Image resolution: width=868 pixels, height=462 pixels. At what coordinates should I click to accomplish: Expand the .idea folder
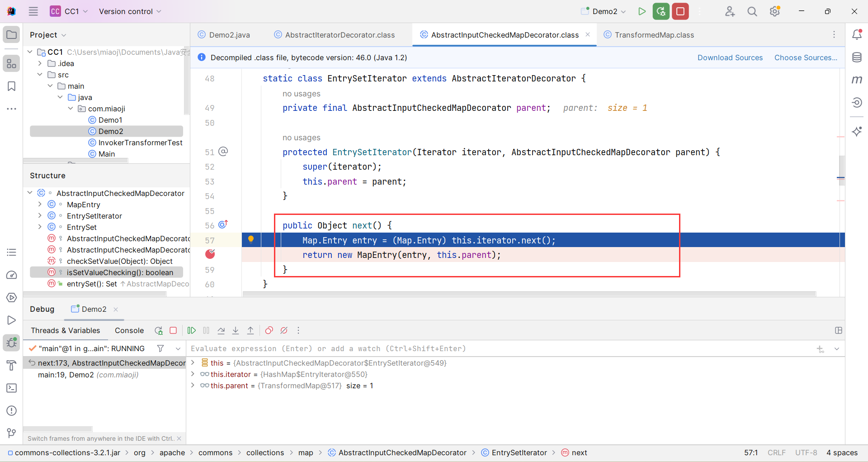pyautogui.click(x=40, y=63)
